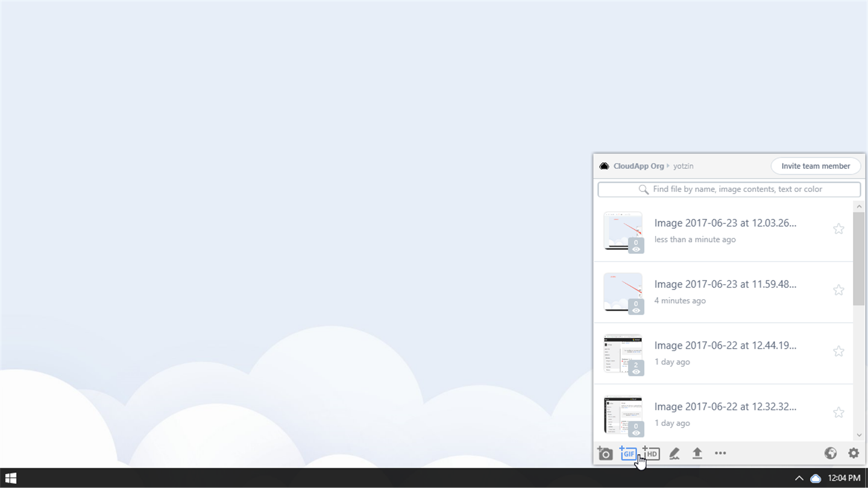868x488 pixels.
Task: Star the Image 2017-06-23 at 12.03.26 item
Action: [838, 229]
